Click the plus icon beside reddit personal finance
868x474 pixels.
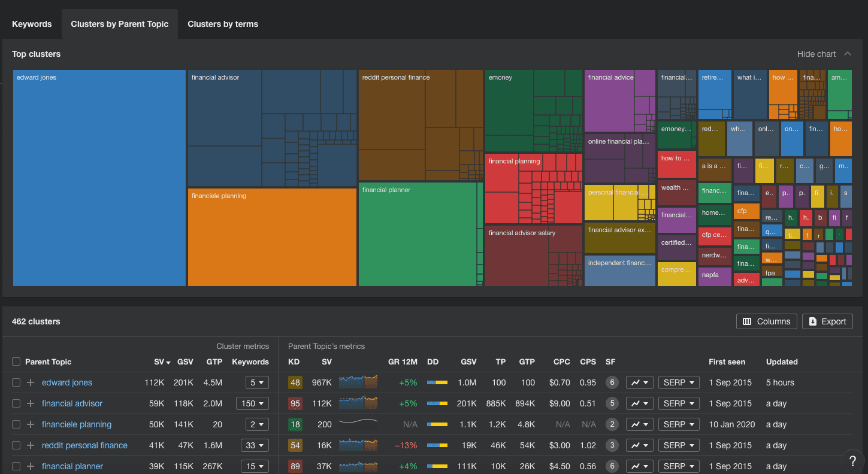coord(31,446)
